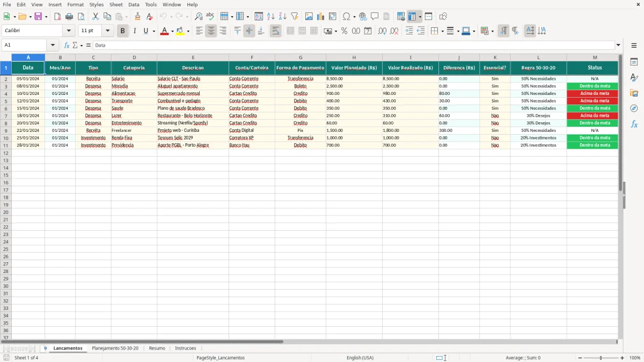The height and width of the screenshot is (362, 644).
Task: Click the Sort Ascending icon
Action: pos(271,17)
